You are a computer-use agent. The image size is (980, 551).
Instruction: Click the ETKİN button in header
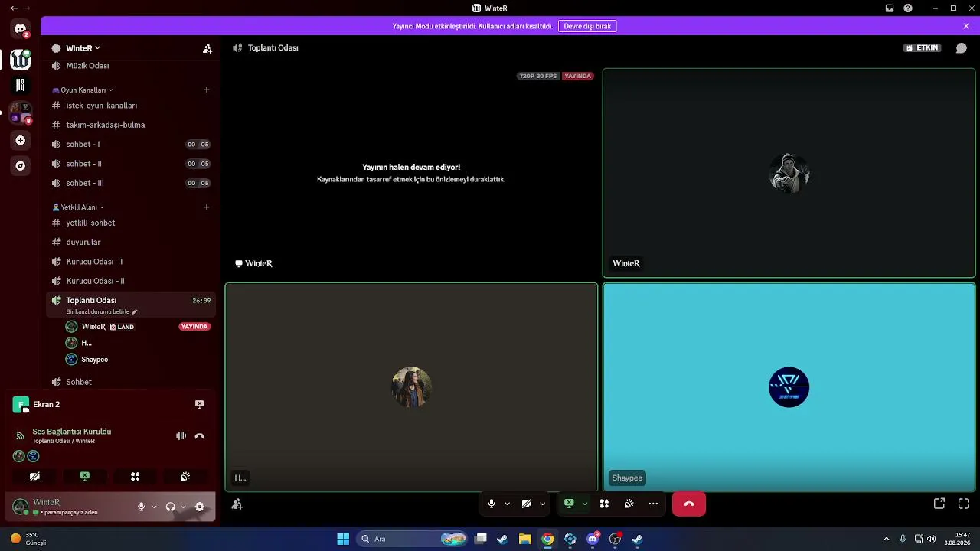pos(923,47)
